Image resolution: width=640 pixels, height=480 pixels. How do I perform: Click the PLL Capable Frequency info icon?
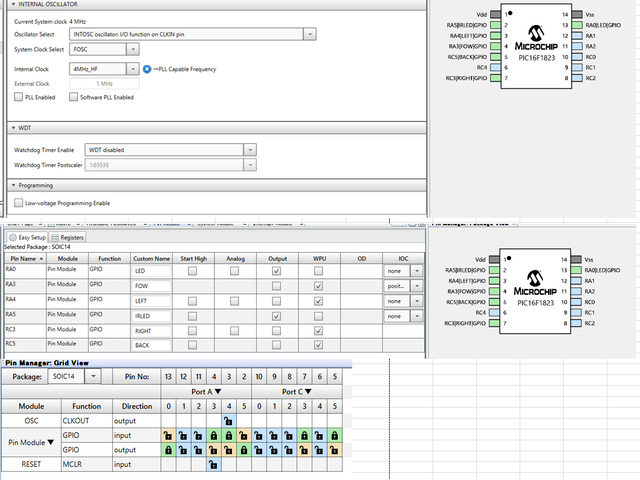[147, 69]
